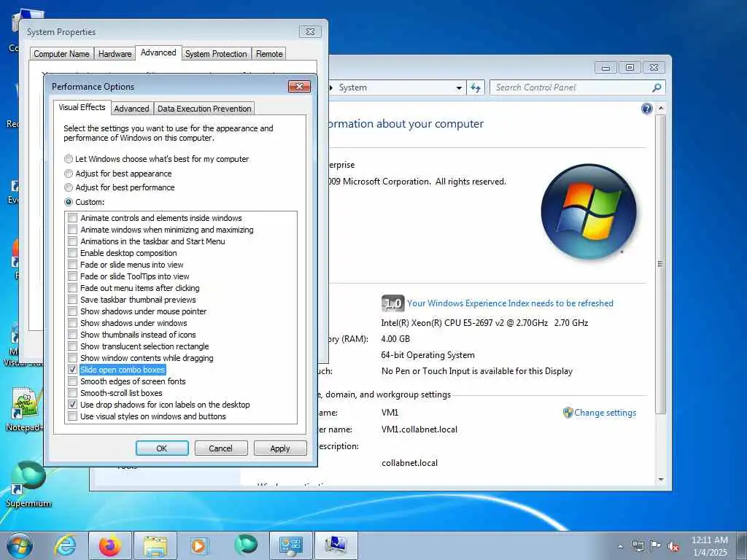Click the Action Center flag icon
This screenshot has width=747, height=560.
[x=656, y=546]
